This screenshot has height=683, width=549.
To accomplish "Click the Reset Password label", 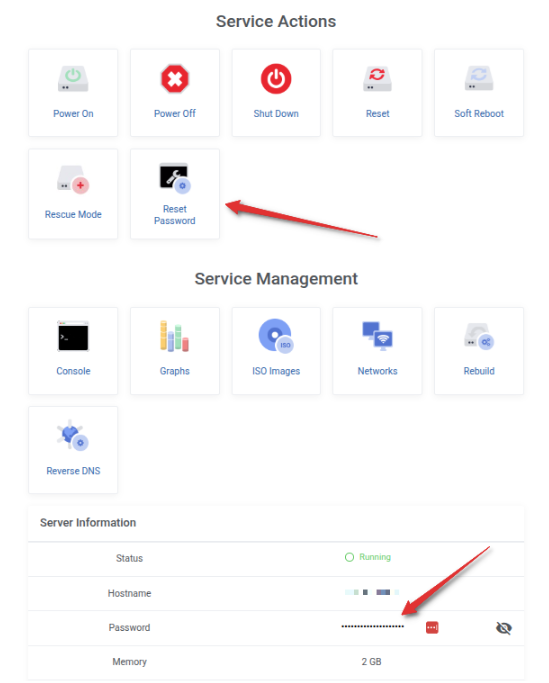I will tap(175, 215).
